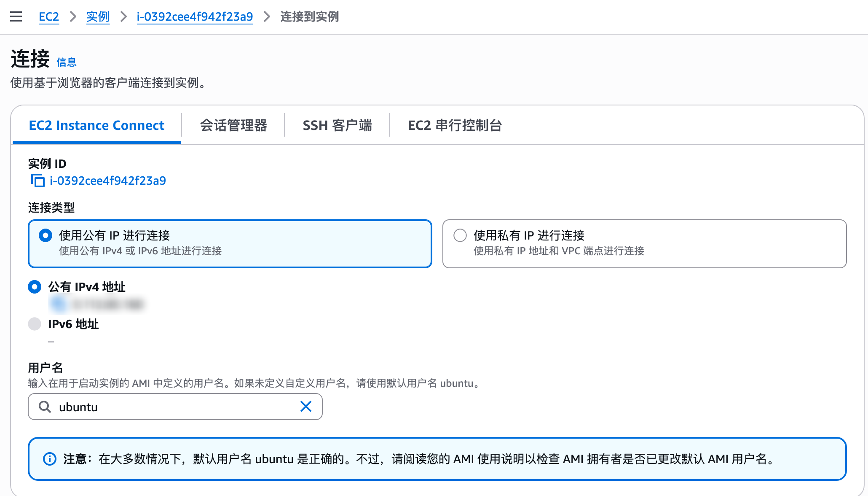Click inside the 用户名 input field
The image size is (868, 496).
tap(169, 407)
